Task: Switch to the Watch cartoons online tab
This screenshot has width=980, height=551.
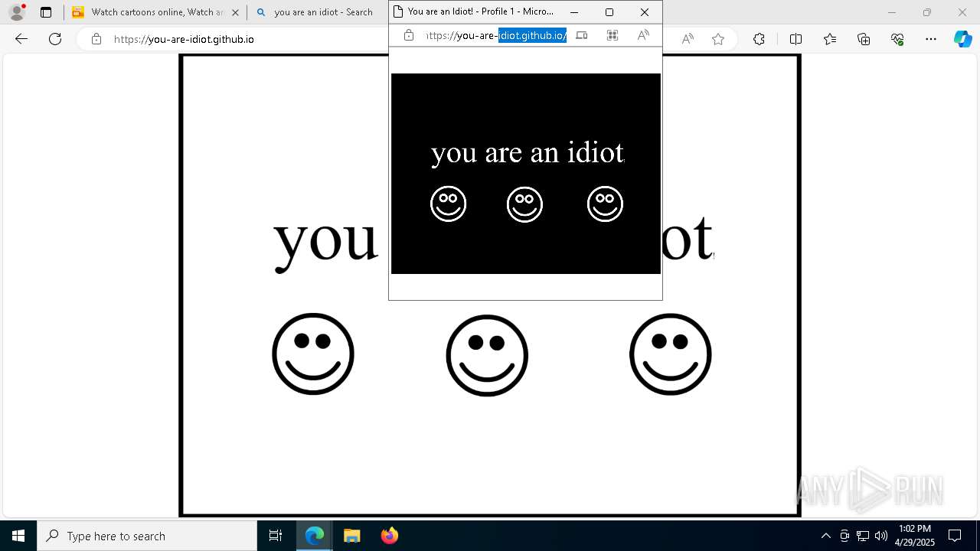Action: 155,12
